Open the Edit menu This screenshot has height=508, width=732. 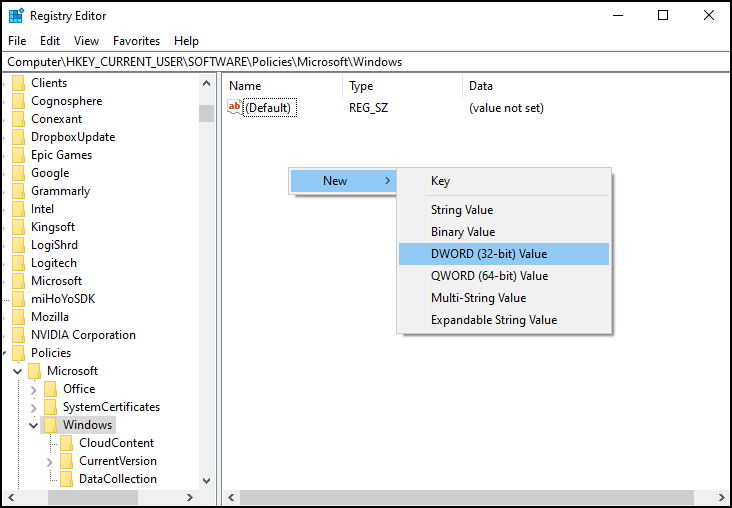50,41
